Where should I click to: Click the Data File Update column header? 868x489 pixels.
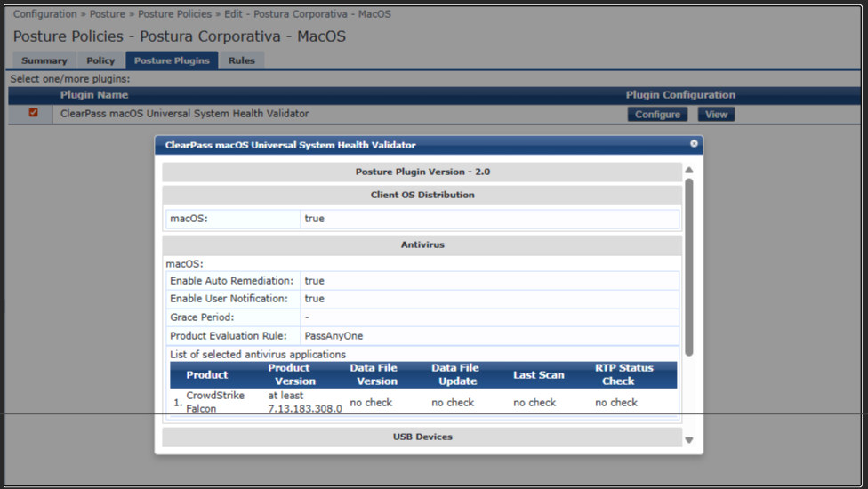coord(455,374)
